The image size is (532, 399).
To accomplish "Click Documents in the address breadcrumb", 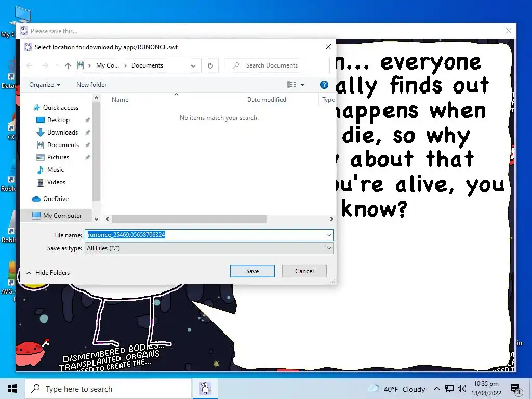I will pos(147,65).
